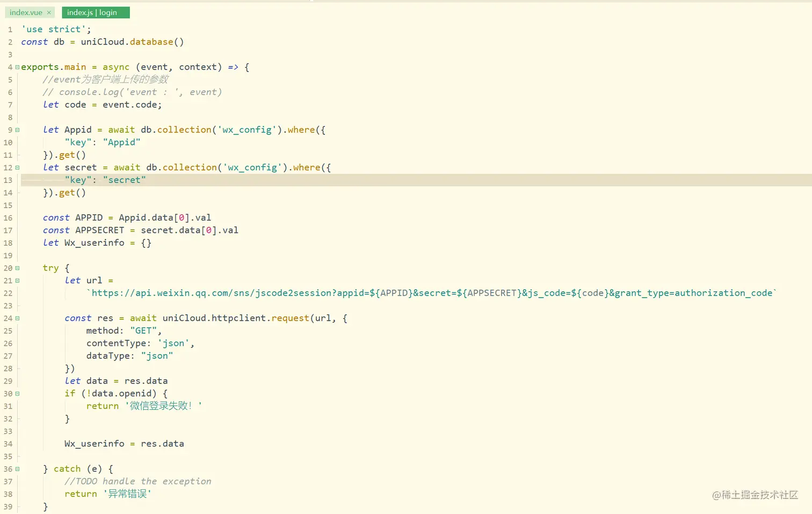The height and width of the screenshot is (514, 812).
Task: Click the '微信登录失败！' return string
Action: [x=163, y=406]
